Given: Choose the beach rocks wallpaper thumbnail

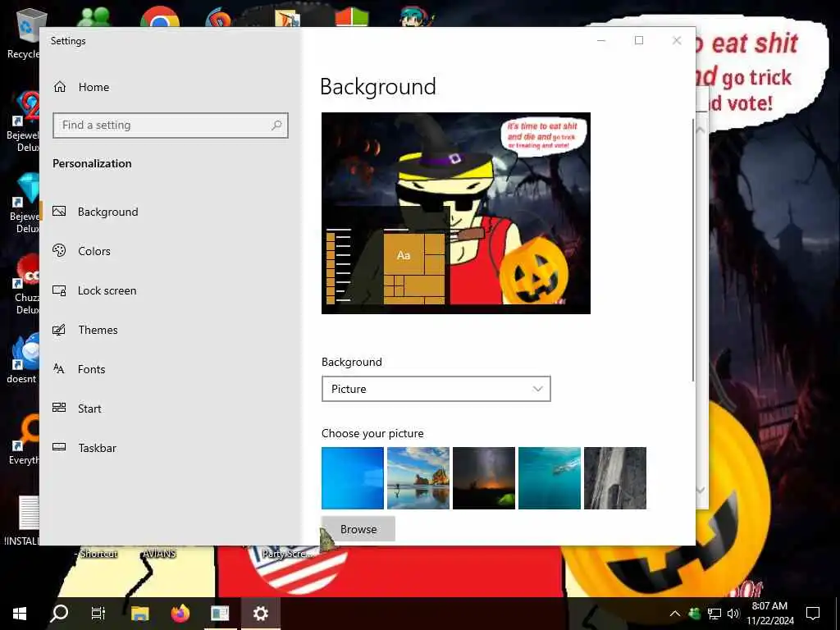Looking at the screenshot, I should (x=418, y=478).
